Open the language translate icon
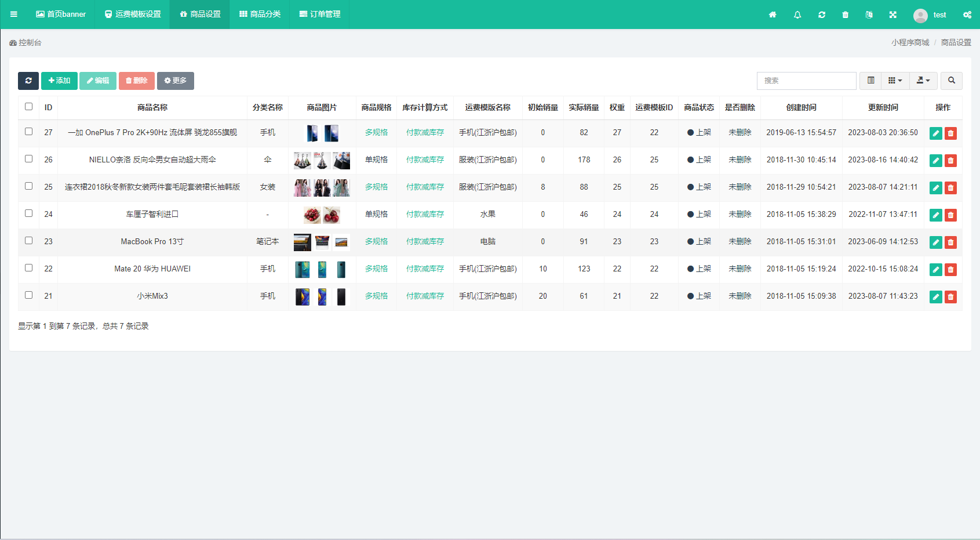Image resolution: width=980 pixels, height=540 pixels. [869, 15]
